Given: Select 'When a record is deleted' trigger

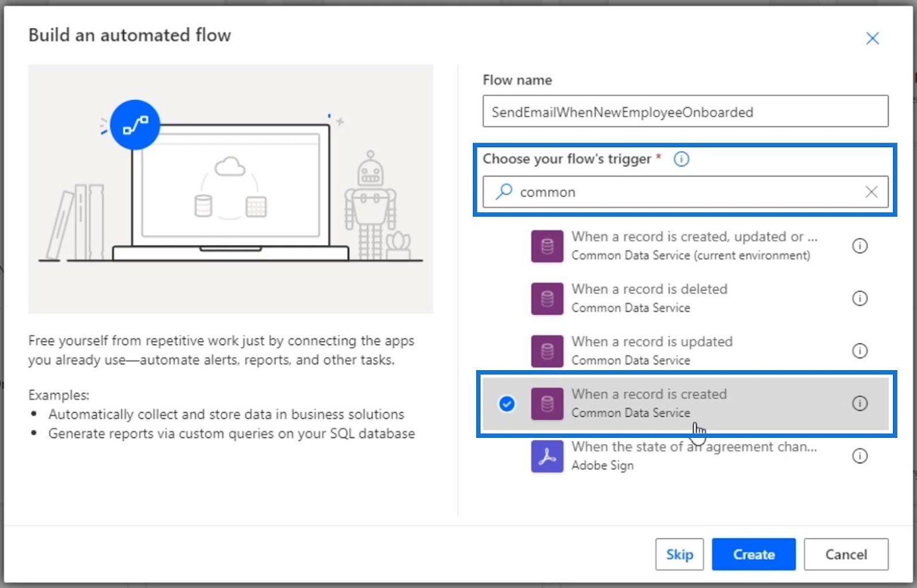Looking at the screenshot, I should pyautogui.click(x=649, y=298).
